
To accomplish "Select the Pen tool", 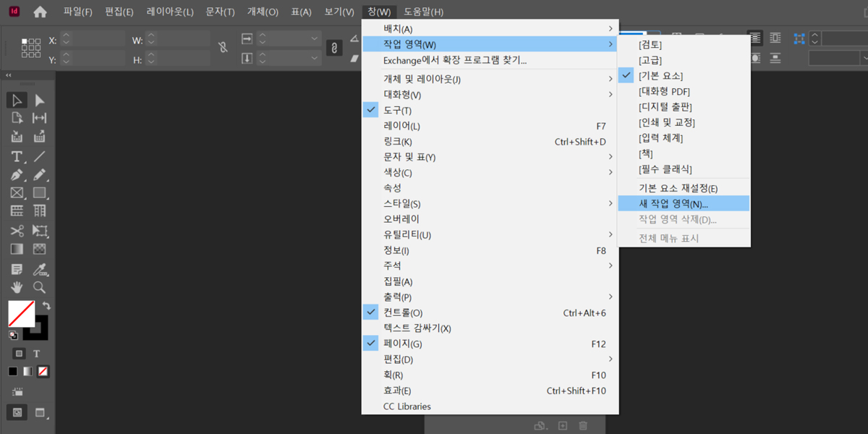I will click(16, 174).
